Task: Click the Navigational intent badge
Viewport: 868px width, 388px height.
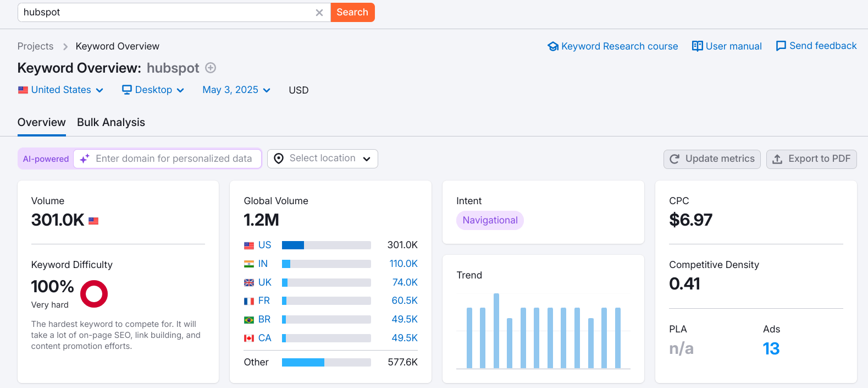Action: pyautogui.click(x=490, y=220)
